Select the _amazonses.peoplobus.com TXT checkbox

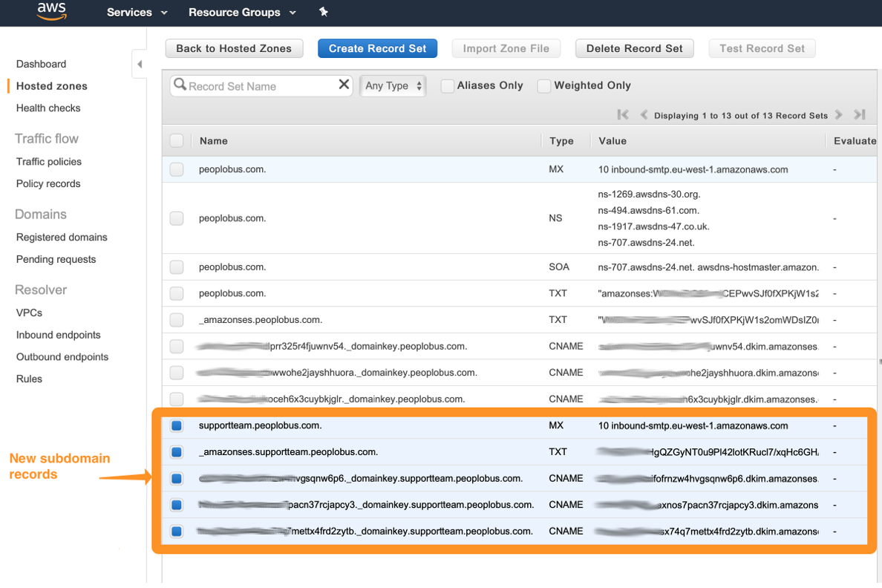pyautogui.click(x=177, y=319)
